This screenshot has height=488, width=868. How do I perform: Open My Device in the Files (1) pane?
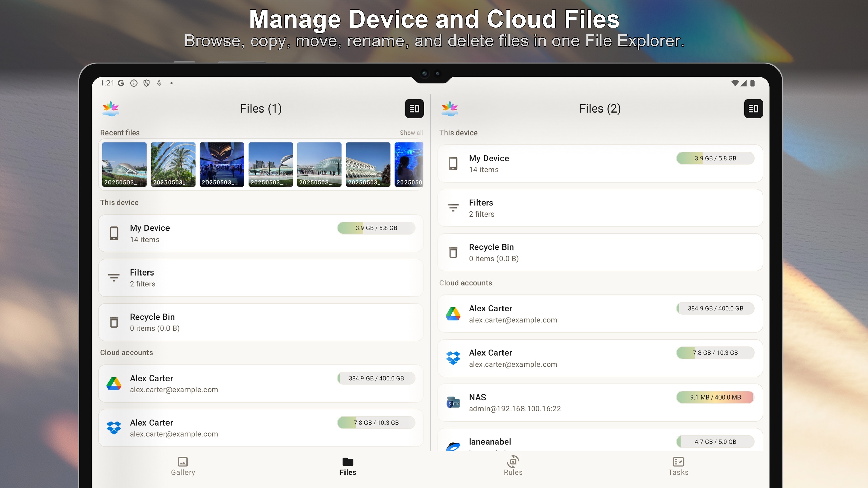(261, 233)
